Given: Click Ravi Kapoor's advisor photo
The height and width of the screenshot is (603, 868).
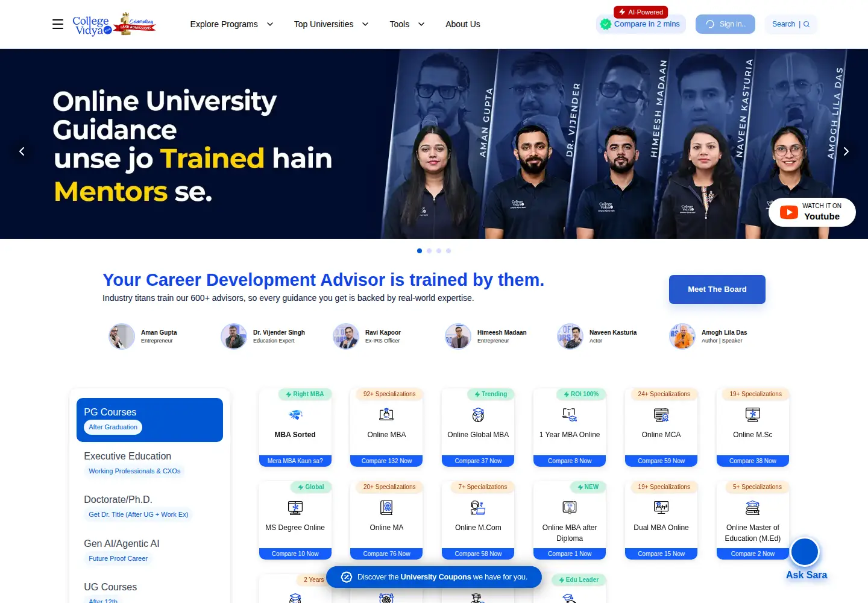Looking at the screenshot, I should (346, 336).
